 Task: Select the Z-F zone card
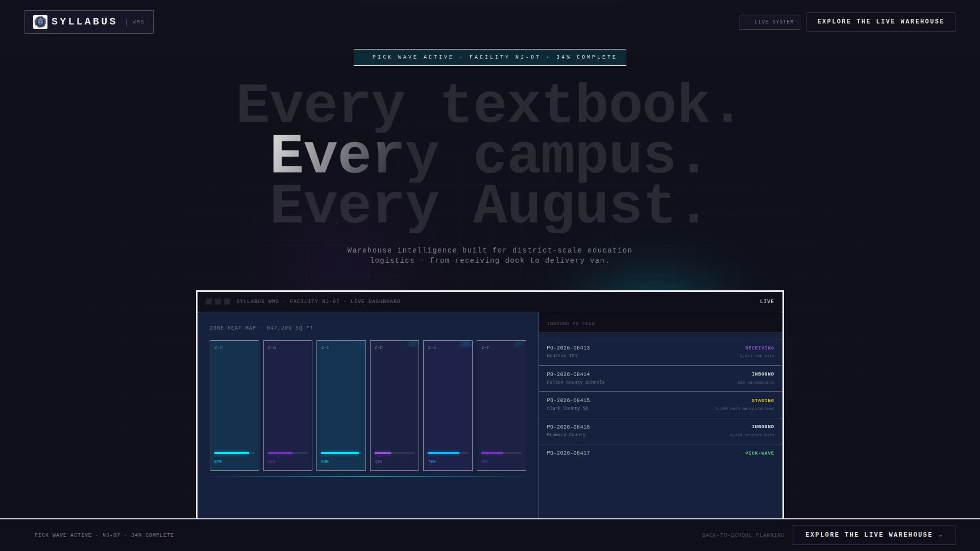(x=501, y=406)
